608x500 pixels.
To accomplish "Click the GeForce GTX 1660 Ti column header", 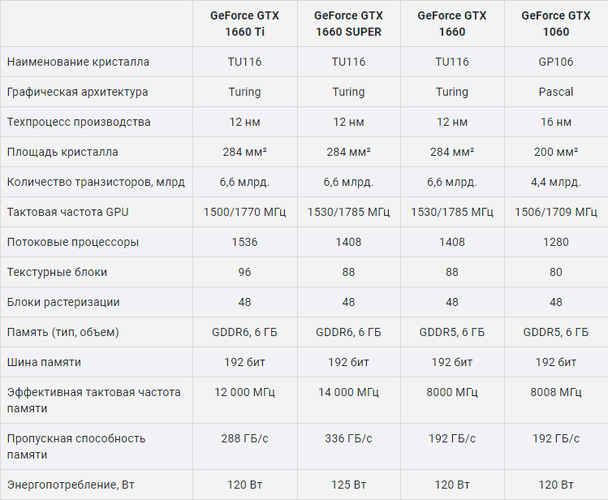I will point(244,23).
